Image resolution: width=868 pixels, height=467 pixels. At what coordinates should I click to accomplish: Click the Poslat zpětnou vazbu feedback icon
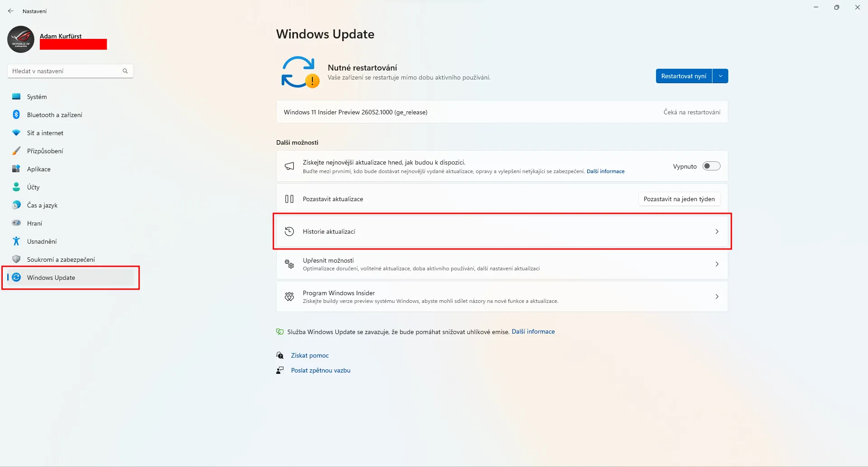click(280, 370)
